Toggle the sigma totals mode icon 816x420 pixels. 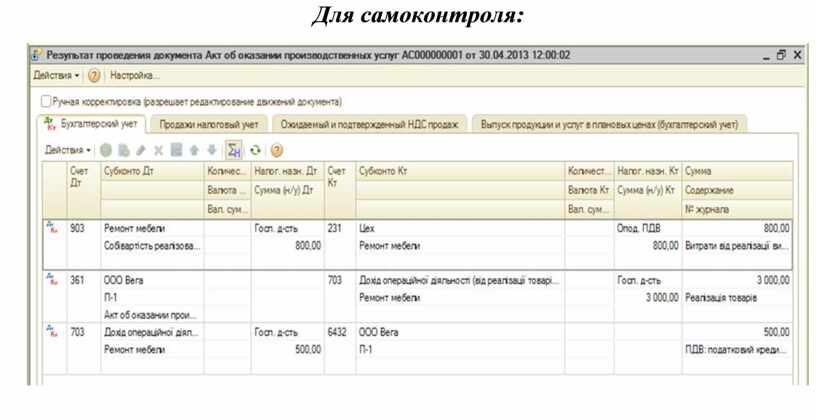[x=234, y=150]
